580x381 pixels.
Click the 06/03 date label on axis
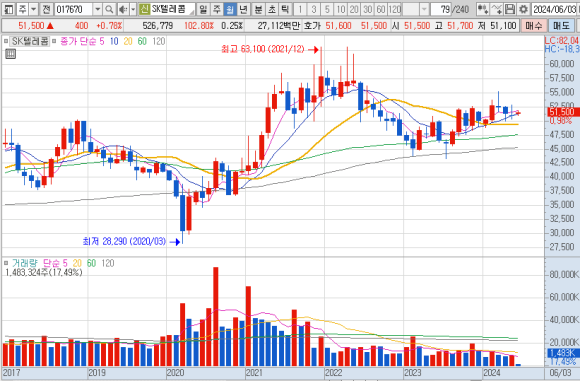[560, 372]
